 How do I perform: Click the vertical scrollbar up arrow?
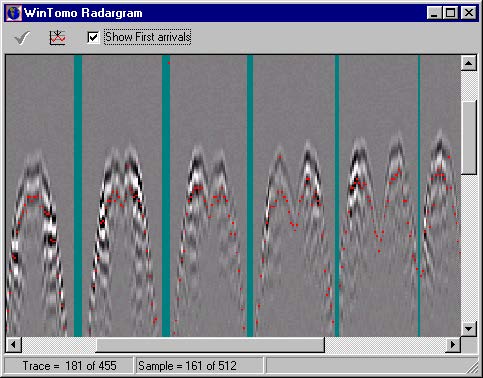click(x=469, y=63)
